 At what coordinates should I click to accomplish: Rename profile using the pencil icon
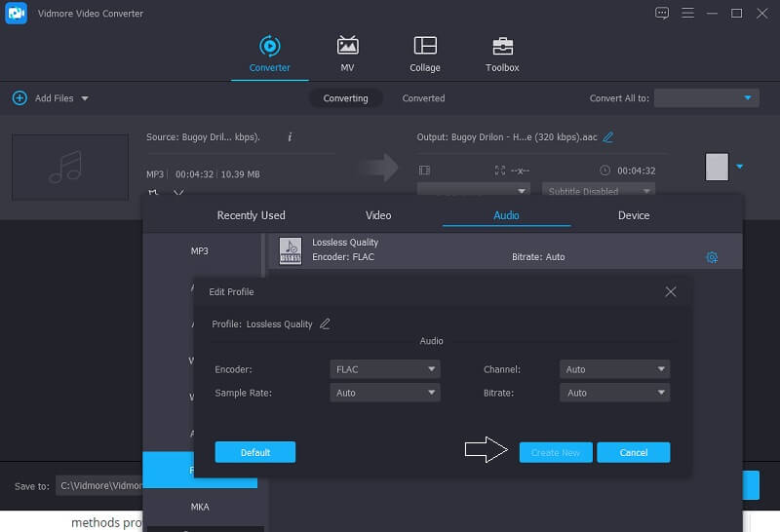(x=325, y=323)
